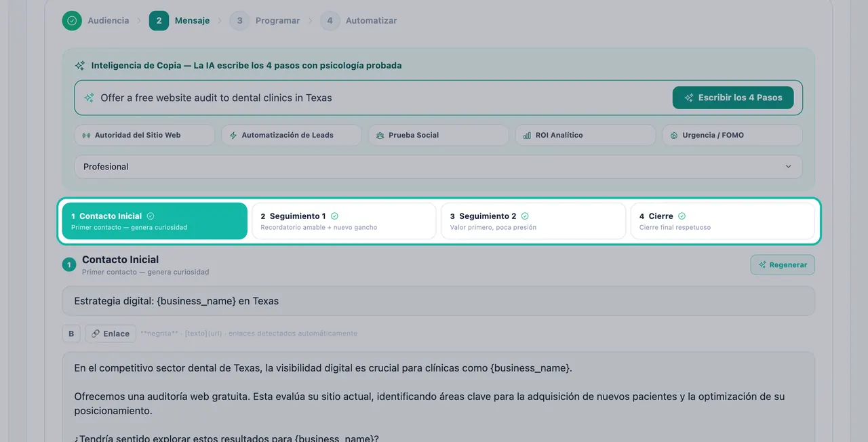Choose the Prueba Social strategy chip
Screen dimensions: 868x442
point(439,135)
